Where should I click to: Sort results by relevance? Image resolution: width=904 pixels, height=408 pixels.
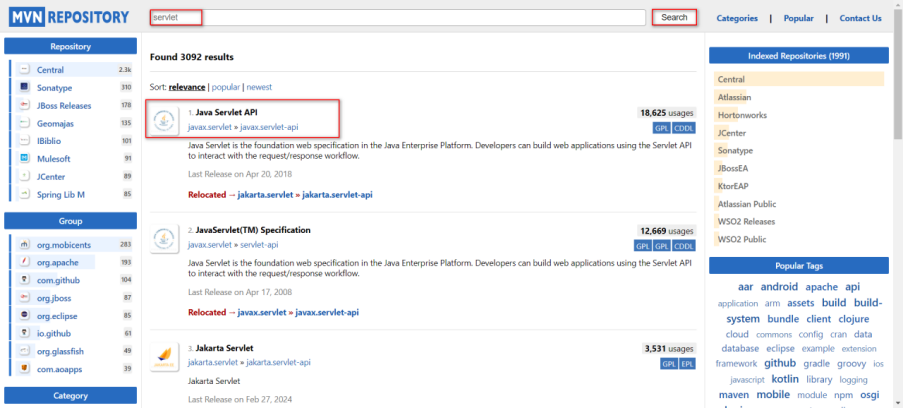click(187, 87)
